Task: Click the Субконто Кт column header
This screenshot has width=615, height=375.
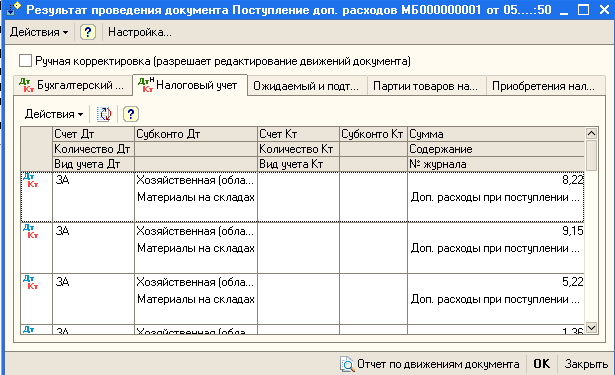Action: pyautogui.click(x=373, y=134)
